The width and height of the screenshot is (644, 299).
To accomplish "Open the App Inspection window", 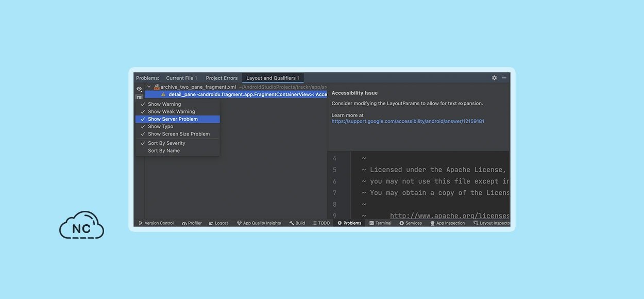I will 447,223.
